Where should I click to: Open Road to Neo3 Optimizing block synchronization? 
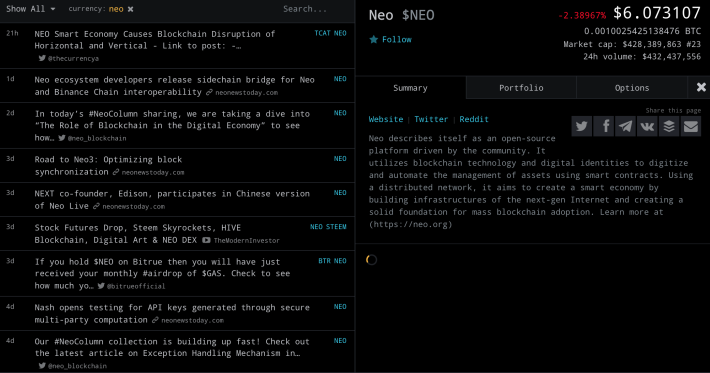pos(108,166)
